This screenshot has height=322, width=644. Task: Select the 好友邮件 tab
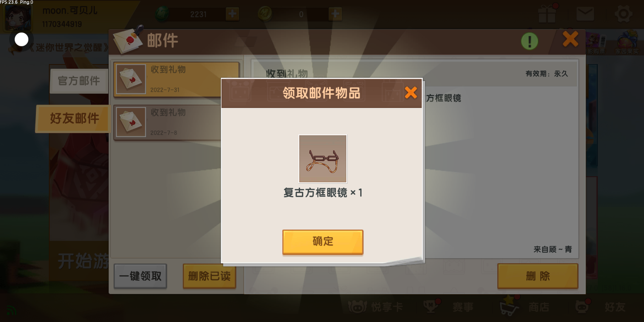73,118
